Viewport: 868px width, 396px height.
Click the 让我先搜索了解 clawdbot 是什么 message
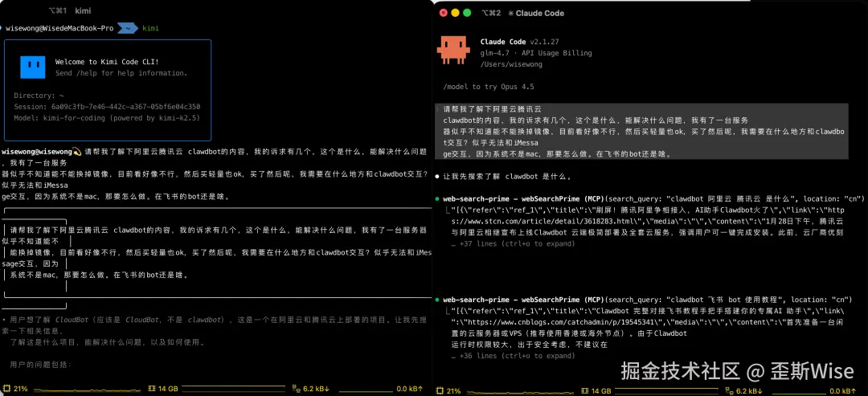(508, 177)
